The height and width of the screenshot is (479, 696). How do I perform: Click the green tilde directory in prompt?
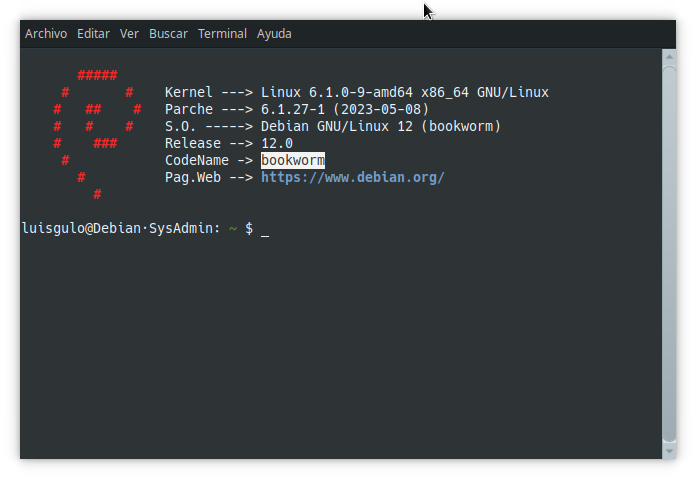[x=232, y=228]
